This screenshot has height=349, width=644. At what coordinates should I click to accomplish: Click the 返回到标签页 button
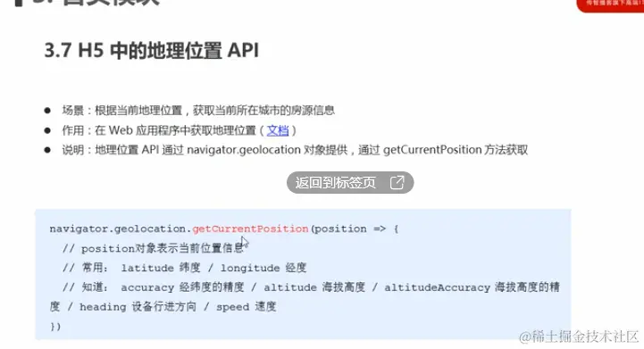click(350, 182)
